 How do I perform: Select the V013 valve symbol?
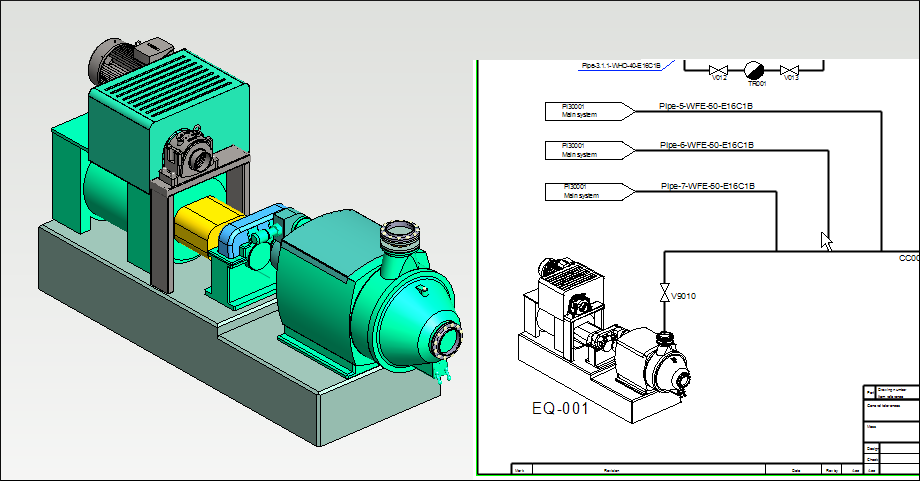click(x=790, y=70)
